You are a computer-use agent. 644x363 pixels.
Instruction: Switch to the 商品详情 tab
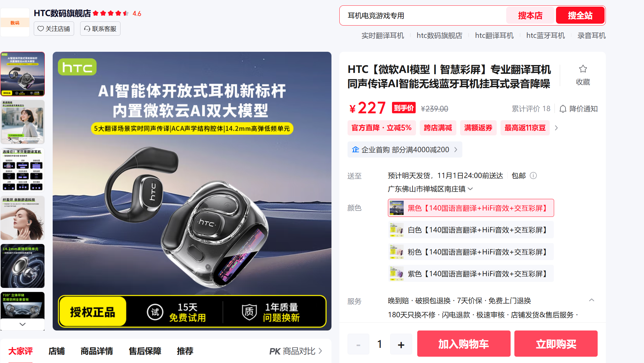click(97, 351)
